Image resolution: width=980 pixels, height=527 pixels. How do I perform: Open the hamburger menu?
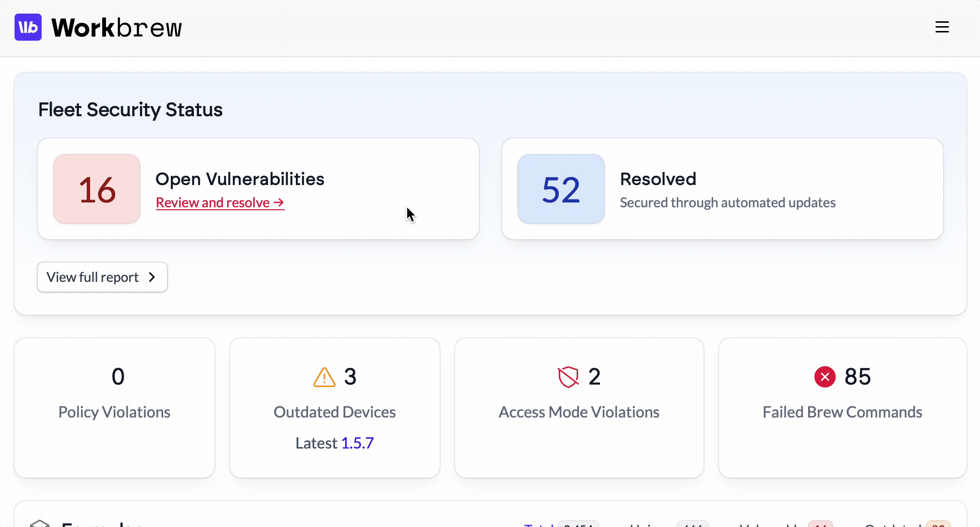(942, 27)
